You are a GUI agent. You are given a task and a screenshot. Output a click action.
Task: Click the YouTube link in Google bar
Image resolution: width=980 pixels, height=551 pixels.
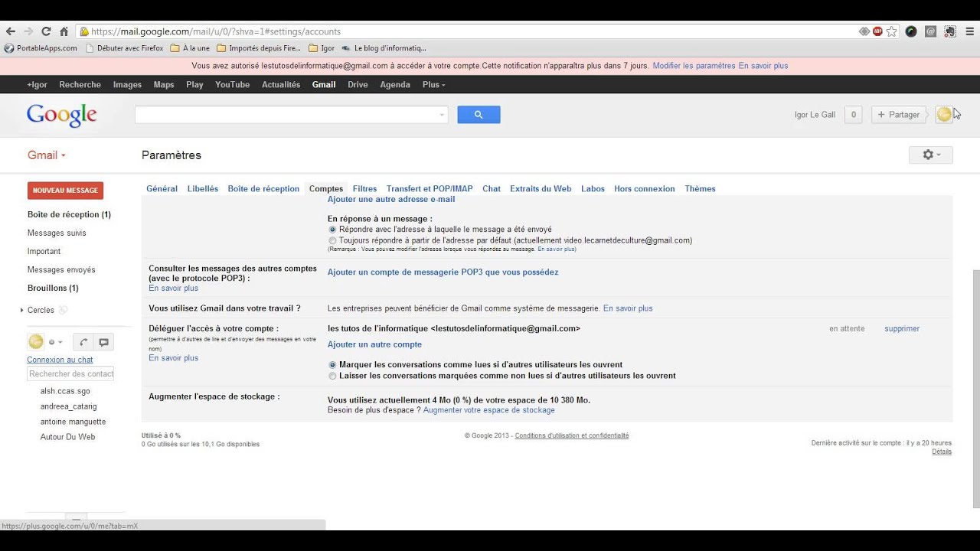click(x=232, y=84)
